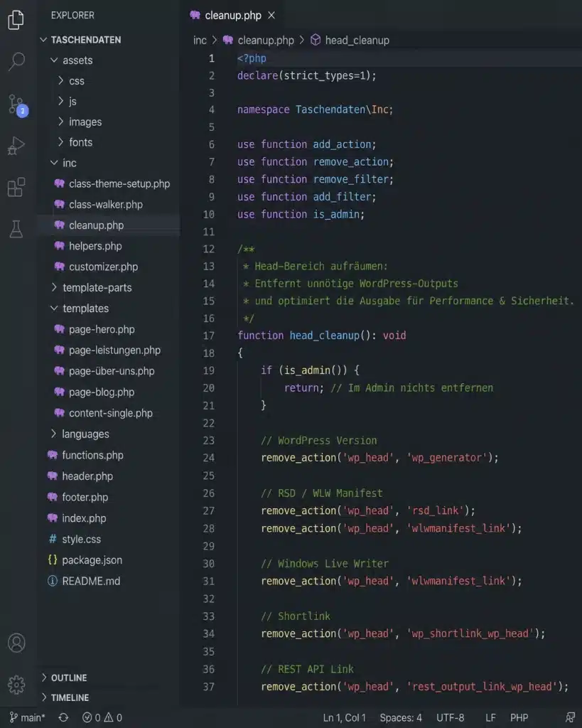Click the info icon beside README.md
This screenshot has height=728, width=582.
[53, 581]
